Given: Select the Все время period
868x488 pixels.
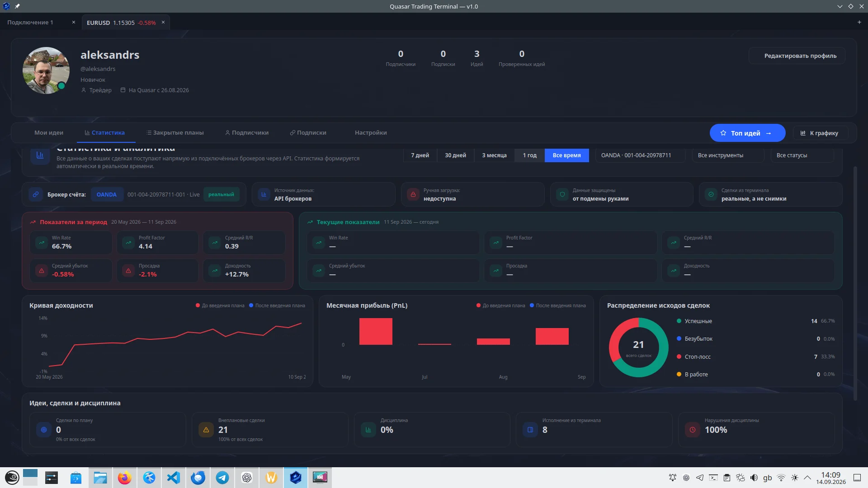Looking at the screenshot, I should click(x=566, y=155).
